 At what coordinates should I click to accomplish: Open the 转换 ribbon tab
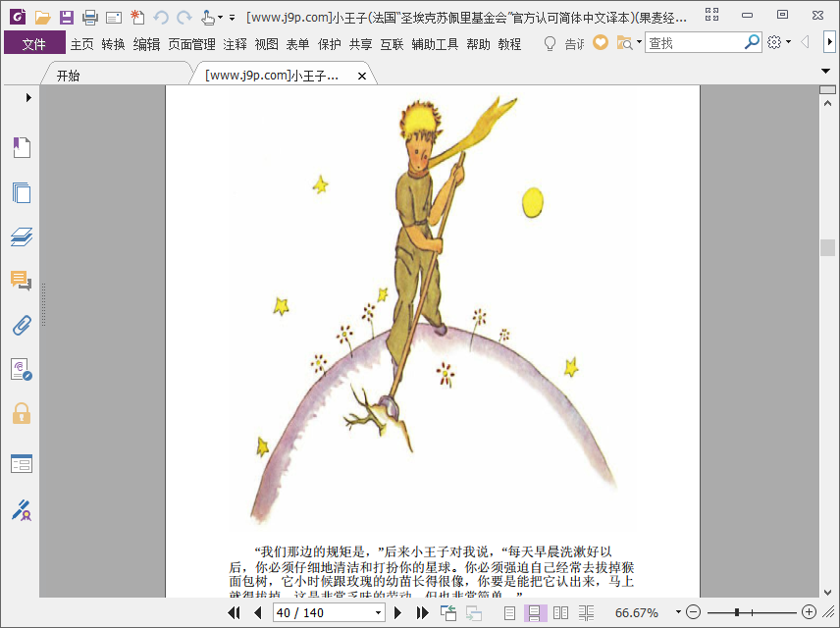(x=113, y=44)
